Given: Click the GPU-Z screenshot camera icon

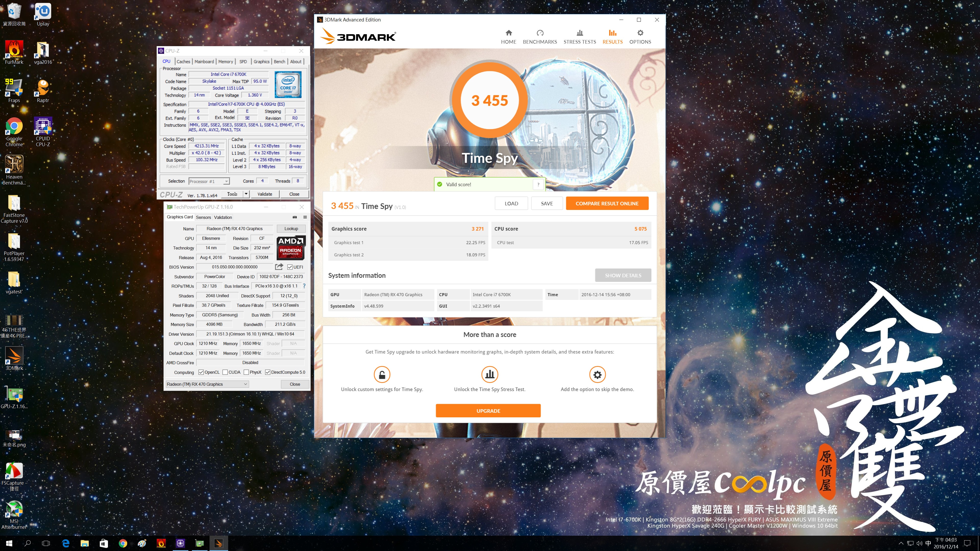Looking at the screenshot, I should [295, 217].
